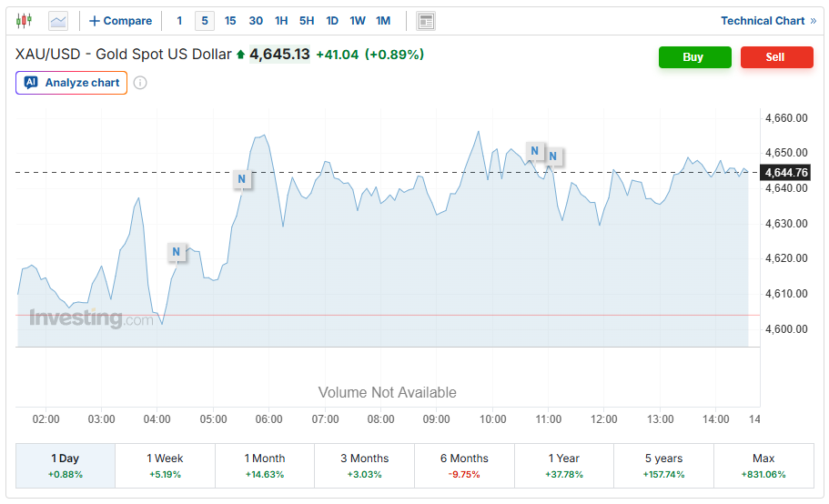Viewport: 829px width, 504px height.
Task: Click the green Buy button
Action: pyautogui.click(x=694, y=57)
